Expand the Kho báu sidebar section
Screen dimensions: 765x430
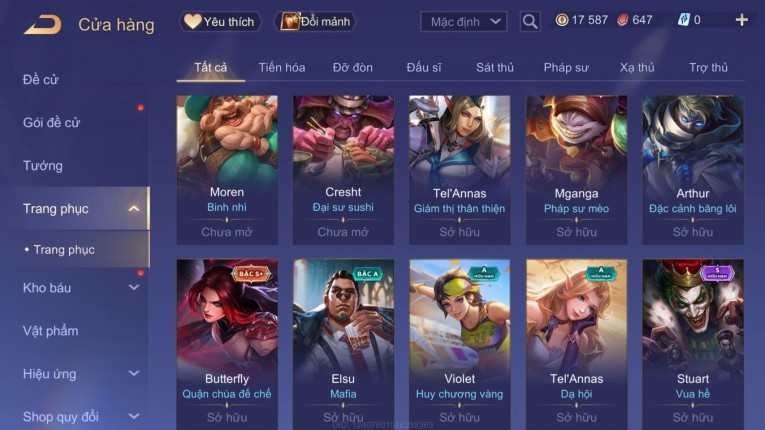click(x=134, y=287)
